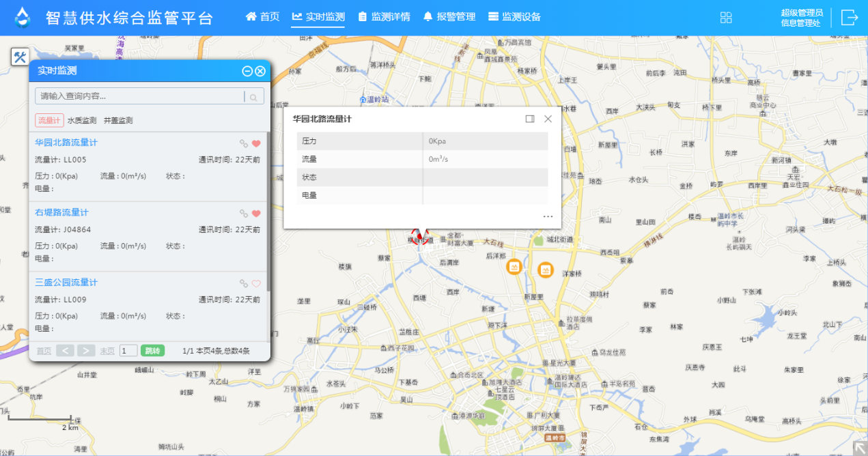Minimize the 实时监测 panel

pyautogui.click(x=247, y=71)
